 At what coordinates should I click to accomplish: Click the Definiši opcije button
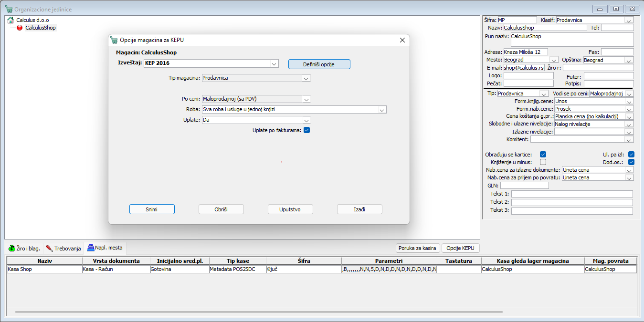319,64
